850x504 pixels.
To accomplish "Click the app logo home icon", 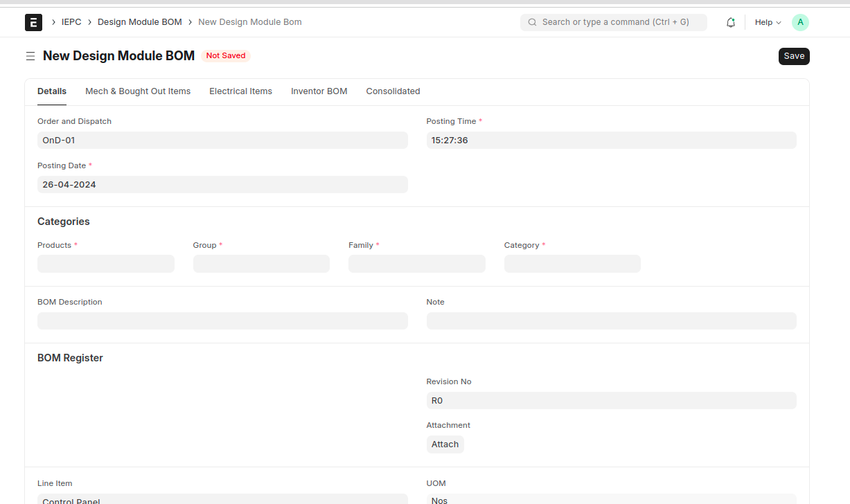I will click(x=33, y=22).
